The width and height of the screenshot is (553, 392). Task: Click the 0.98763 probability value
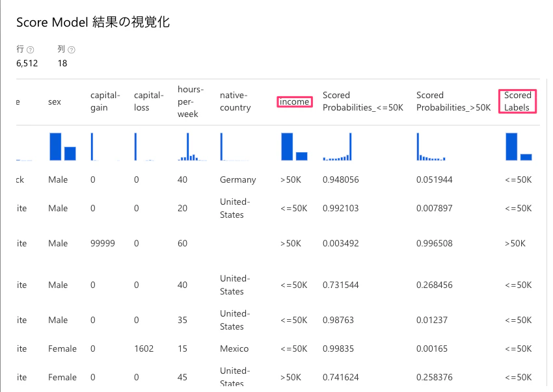(338, 320)
